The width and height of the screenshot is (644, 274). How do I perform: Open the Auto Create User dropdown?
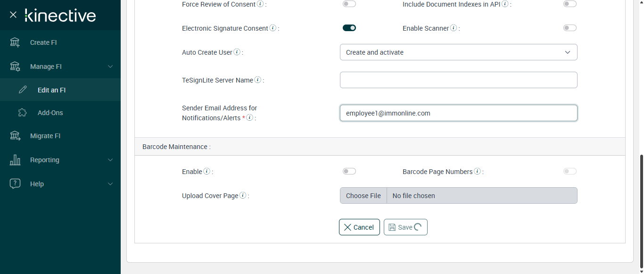[x=458, y=52]
